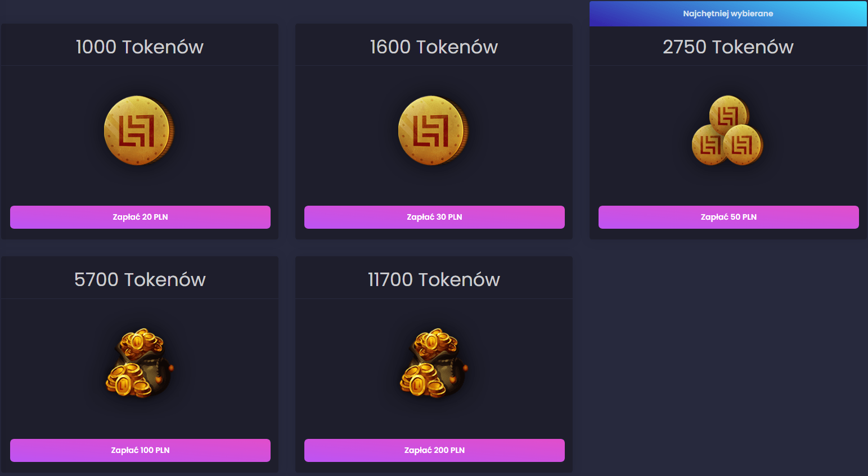The image size is (868, 476).
Task: Click the 11700 Tokenów heading
Action: click(434, 279)
